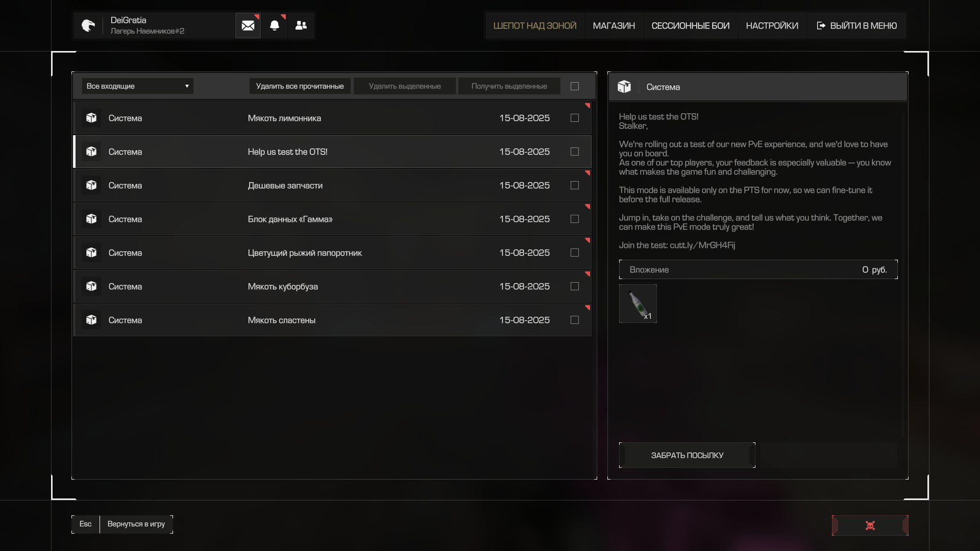Open Настройки from top menu

point(772,26)
